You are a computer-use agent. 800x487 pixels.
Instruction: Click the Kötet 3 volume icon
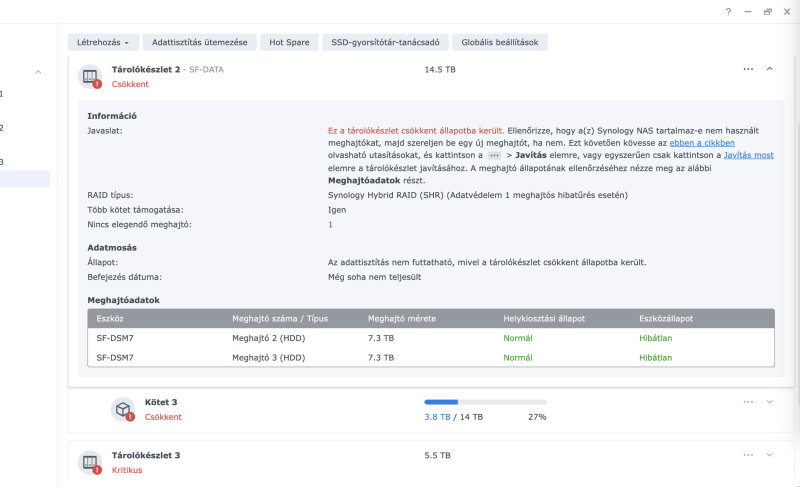tap(122, 409)
